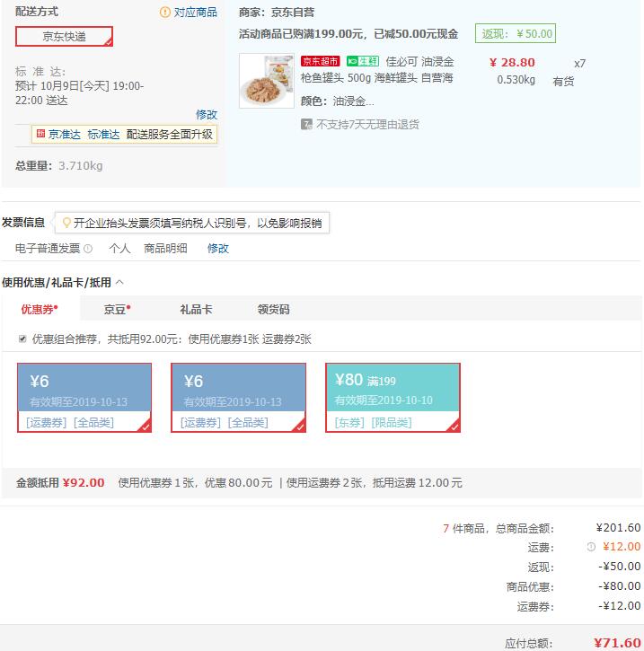Click the red 京 icon in delivery banner
Screen dimensions: 644x651
(x=40, y=133)
